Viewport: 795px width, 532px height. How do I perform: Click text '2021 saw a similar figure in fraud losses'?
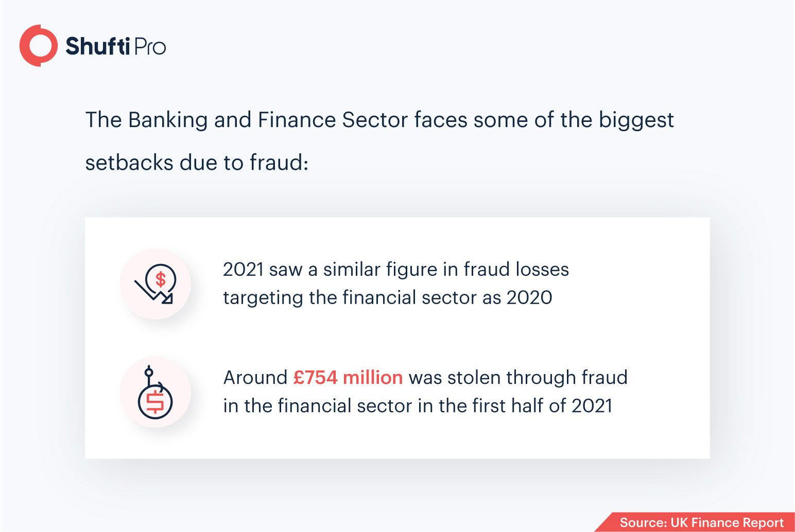tap(396, 270)
